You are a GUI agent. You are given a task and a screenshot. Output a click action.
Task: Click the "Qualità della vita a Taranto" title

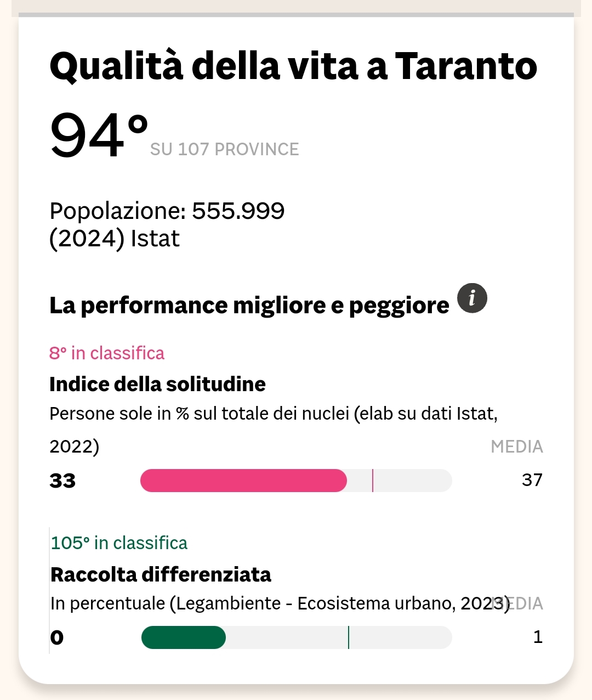pos(293,66)
